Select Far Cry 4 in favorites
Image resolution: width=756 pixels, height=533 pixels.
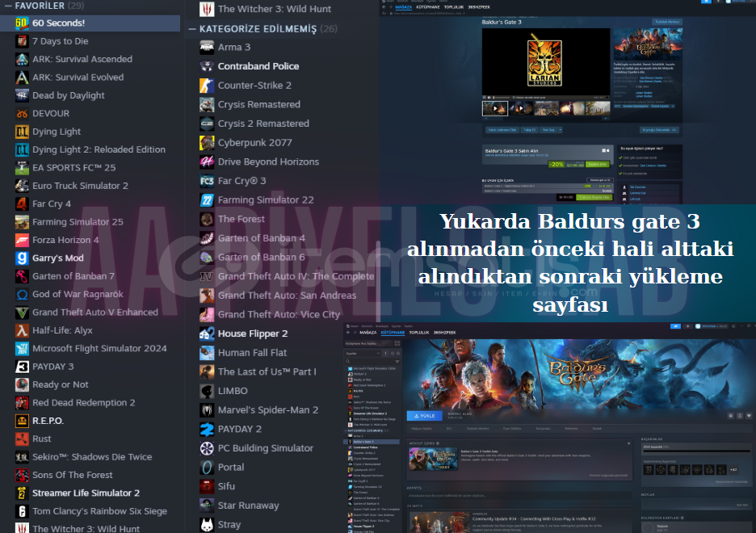[x=52, y=204]
